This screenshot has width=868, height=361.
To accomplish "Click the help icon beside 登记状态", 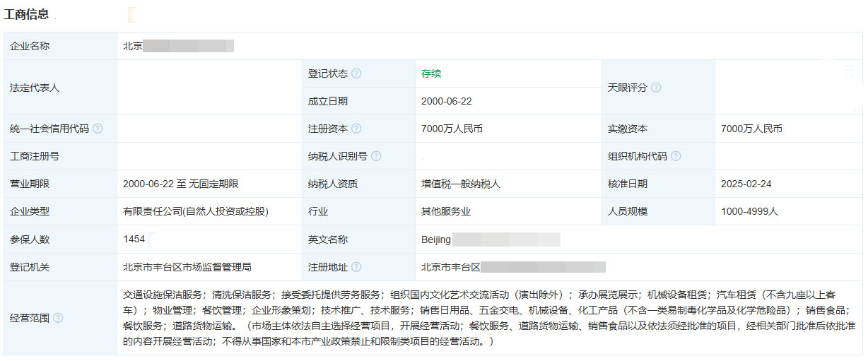I will coord(357,73).
